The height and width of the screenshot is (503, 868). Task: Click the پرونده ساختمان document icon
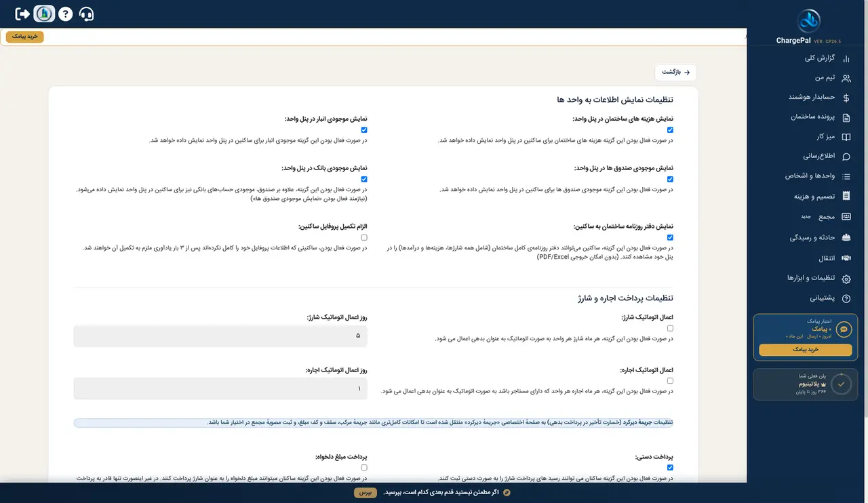pyautogui.click(x=846, y=117)
